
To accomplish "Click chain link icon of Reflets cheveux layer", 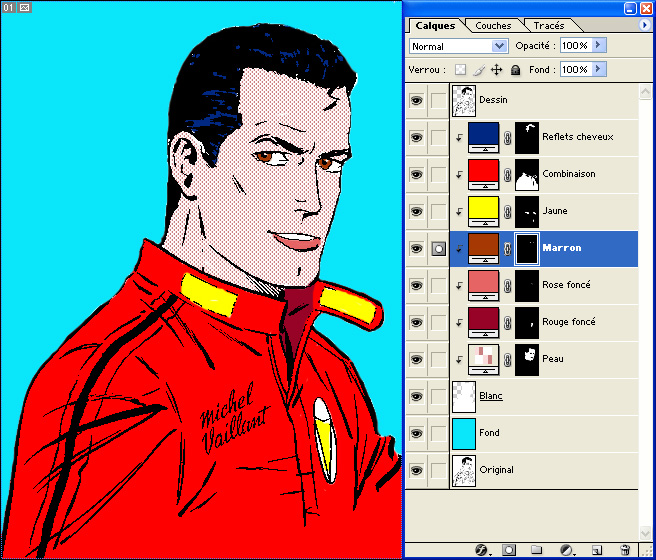I will pyautogui.click(x=507, y=138).
